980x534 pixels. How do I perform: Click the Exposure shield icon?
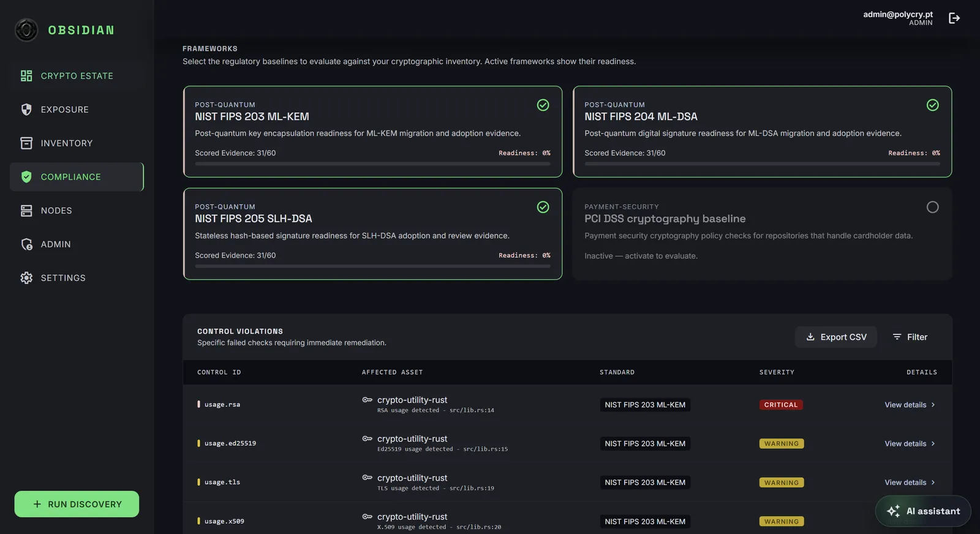pos(26,110)
